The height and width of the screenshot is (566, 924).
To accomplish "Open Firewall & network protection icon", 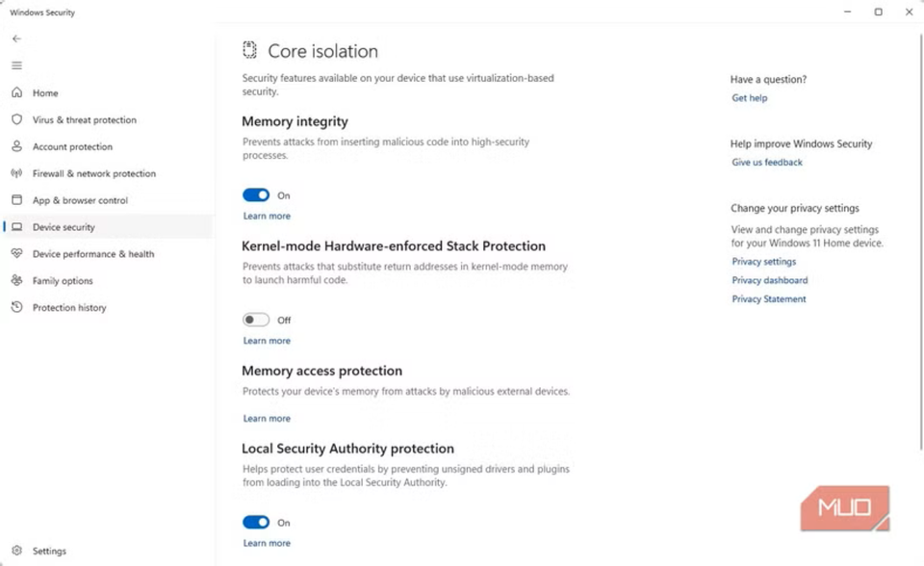I will point(16,174).
